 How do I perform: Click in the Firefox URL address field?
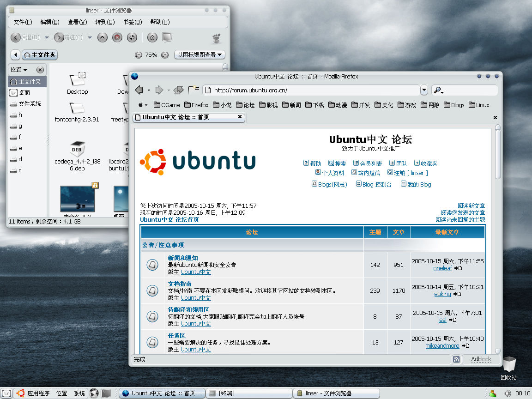tap(312, 90)
